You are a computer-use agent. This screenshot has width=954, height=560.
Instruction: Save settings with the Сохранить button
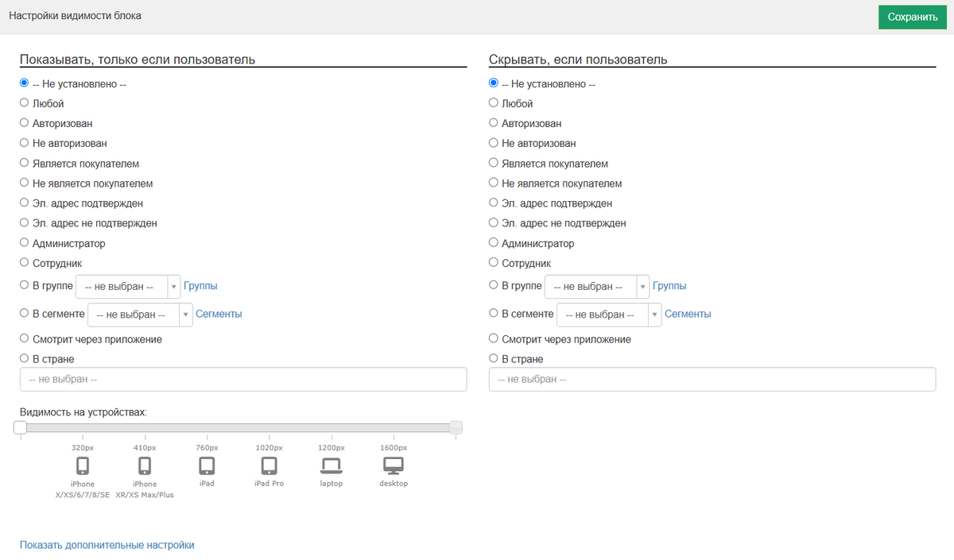tap(913, 17)
